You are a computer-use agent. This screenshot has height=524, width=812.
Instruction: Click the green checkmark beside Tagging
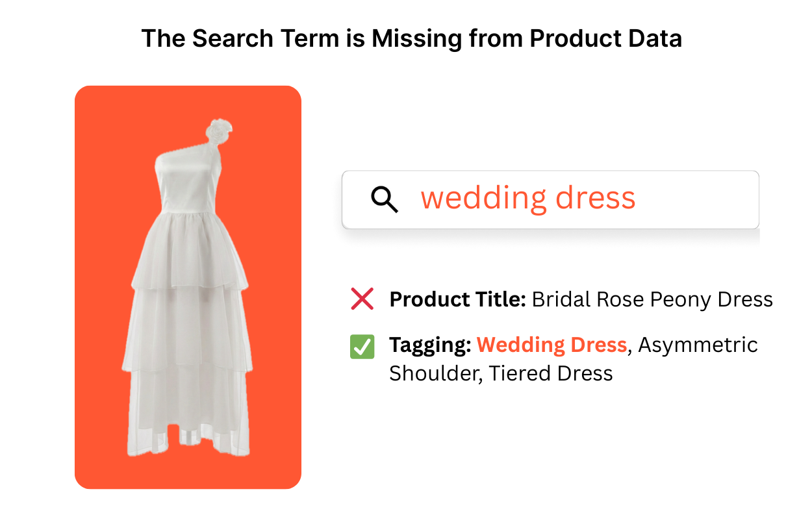(x=362, y=347)
